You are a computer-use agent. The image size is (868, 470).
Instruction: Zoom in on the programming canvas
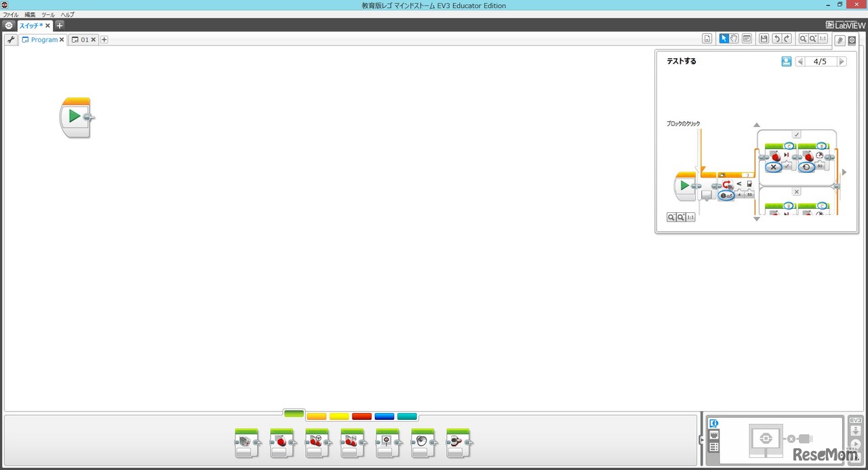coord(812,39)
